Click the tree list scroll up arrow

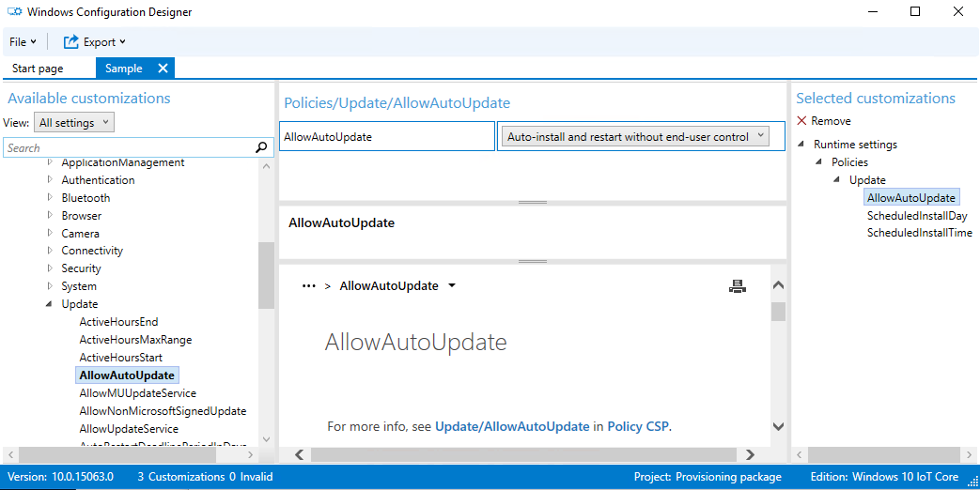click(266, 167)
